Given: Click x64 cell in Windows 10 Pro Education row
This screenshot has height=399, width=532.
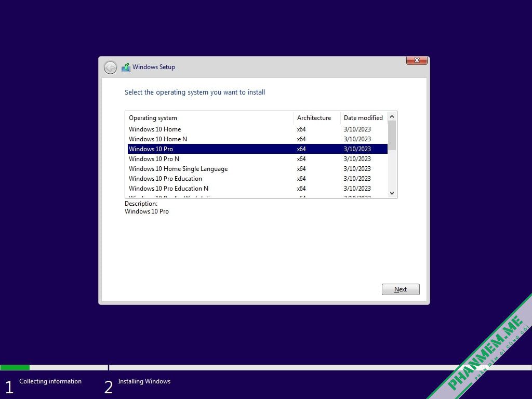Looking at the screenshot, I should click(301, 179).
